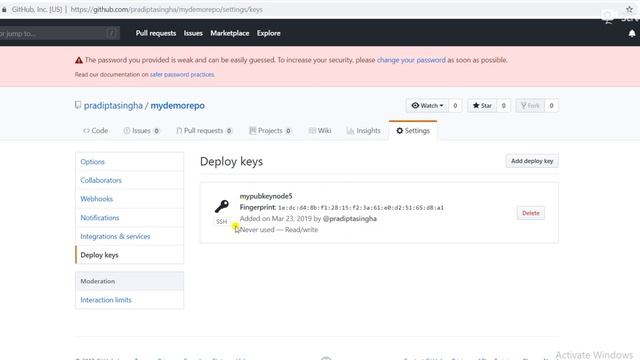Open the repository Pull requests tab
Screen dimensions: 640x360
[x=204, y=131]
